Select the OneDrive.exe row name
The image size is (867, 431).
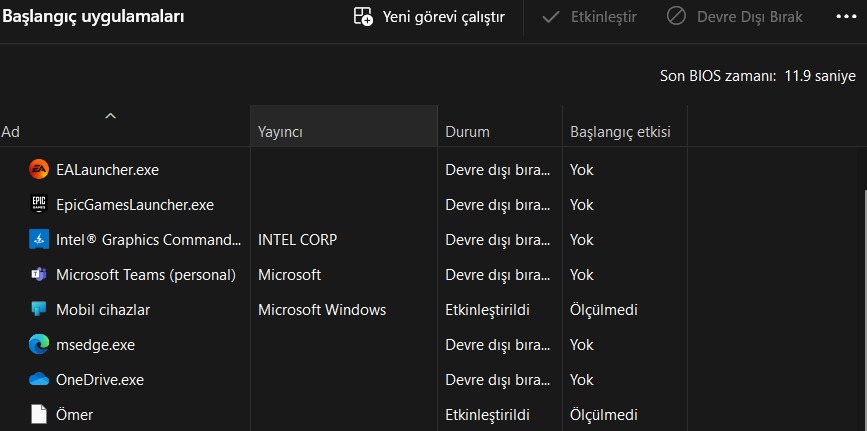pyautogui.click(x=100, y=380)
